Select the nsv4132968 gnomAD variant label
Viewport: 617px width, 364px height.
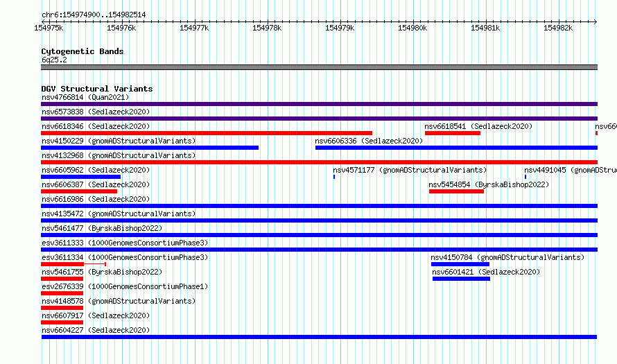pyautogui.click(x=119, y=155)
